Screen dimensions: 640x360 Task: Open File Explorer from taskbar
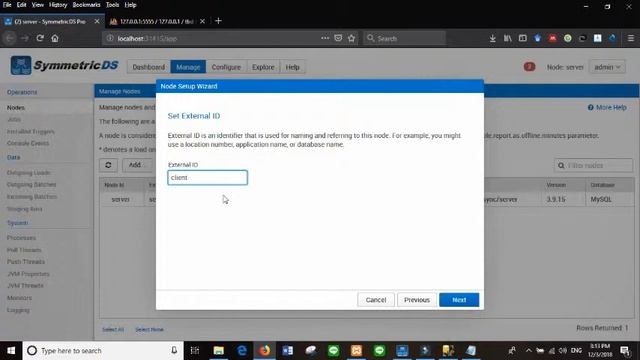pyautogui.click(x=219, y=351)
